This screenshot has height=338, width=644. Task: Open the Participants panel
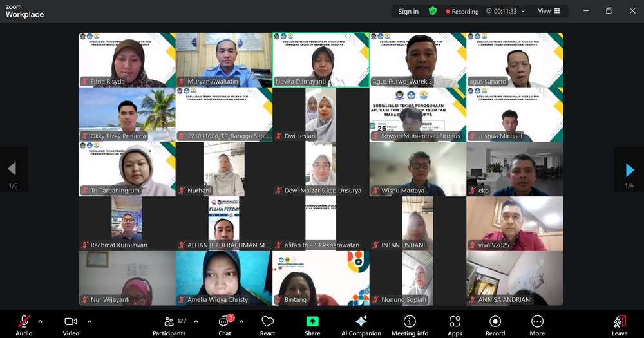(169, 324)
